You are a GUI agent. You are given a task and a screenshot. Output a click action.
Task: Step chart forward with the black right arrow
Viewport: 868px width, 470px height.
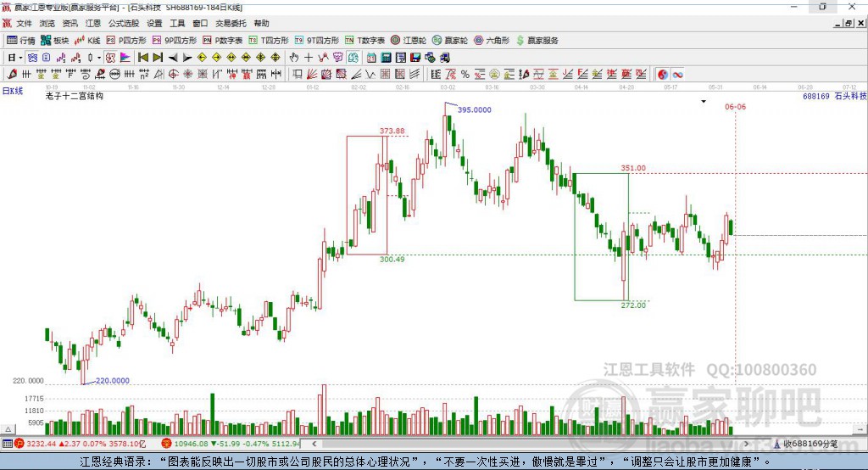coord(187,58)
